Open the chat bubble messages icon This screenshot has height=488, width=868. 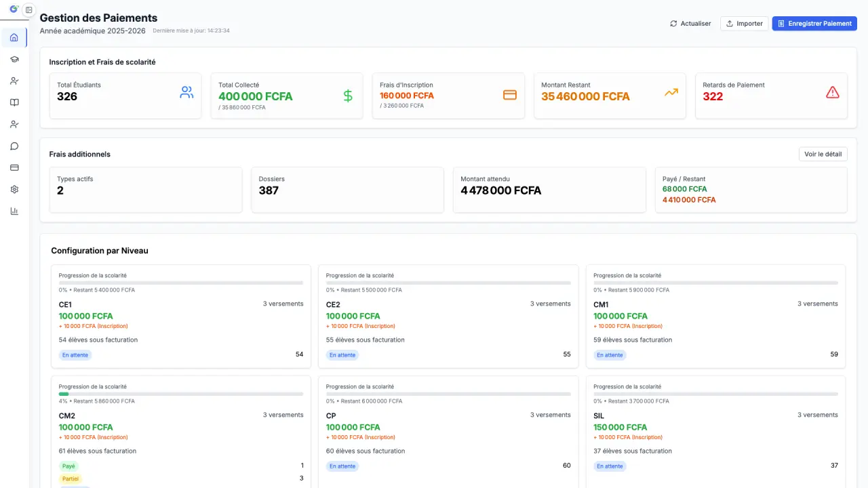point(14,146)
